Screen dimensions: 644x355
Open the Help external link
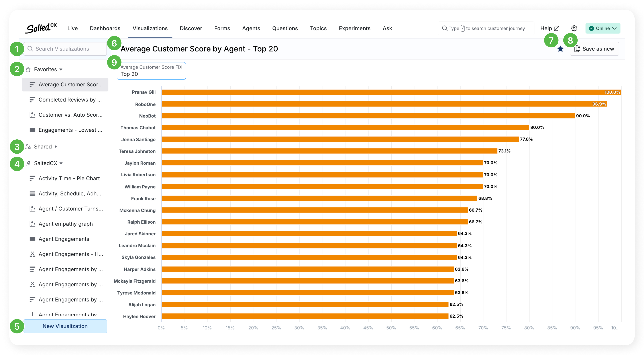point(549,28)
